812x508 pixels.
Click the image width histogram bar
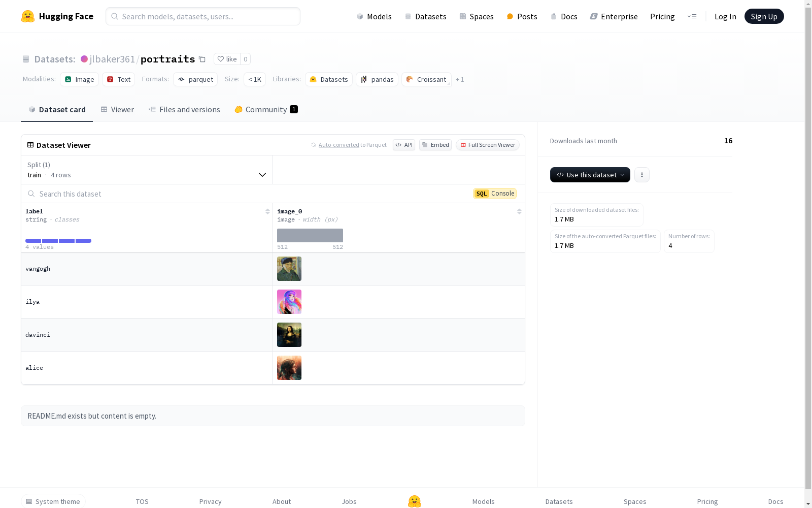[310, 235]
